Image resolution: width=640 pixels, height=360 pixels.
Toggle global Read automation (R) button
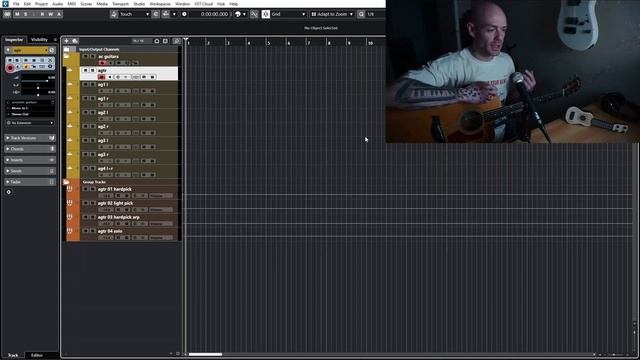[42, 14]
